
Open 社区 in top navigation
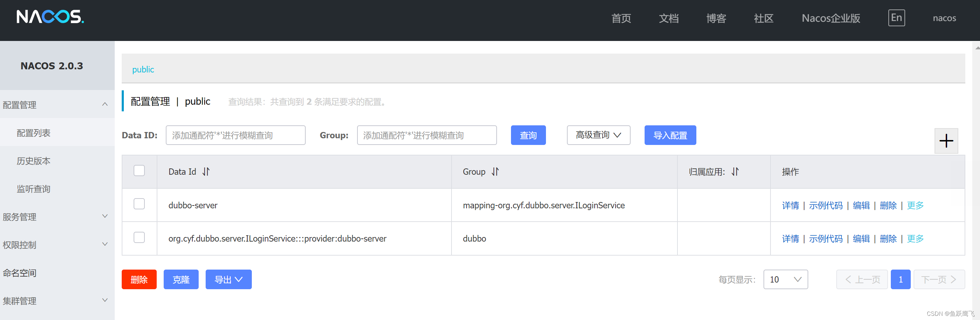pos(764,18)
